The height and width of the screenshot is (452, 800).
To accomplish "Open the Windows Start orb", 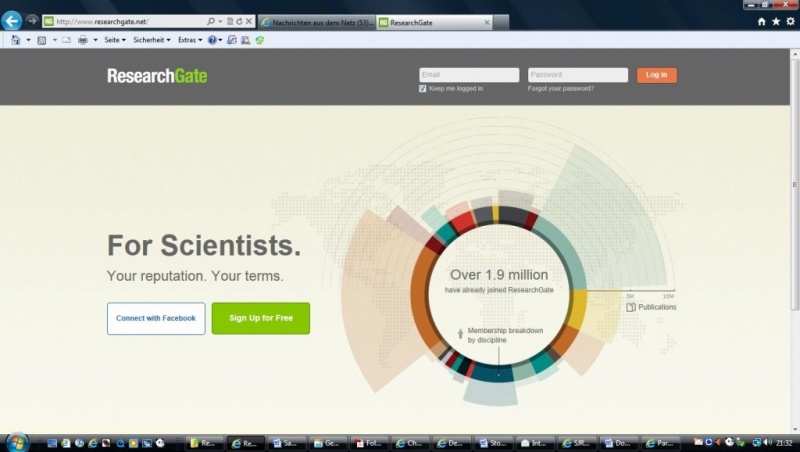I will 17,442.
